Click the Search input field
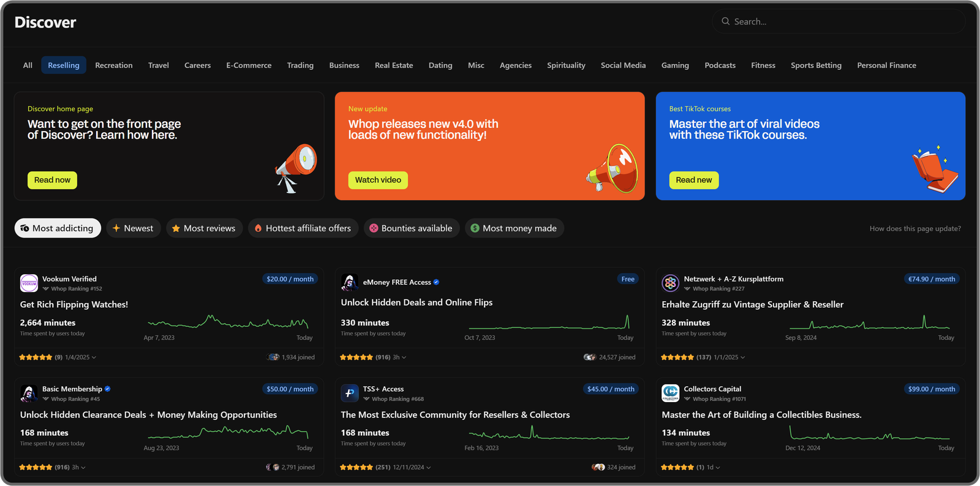980x486 pixels. coord(839,21)
